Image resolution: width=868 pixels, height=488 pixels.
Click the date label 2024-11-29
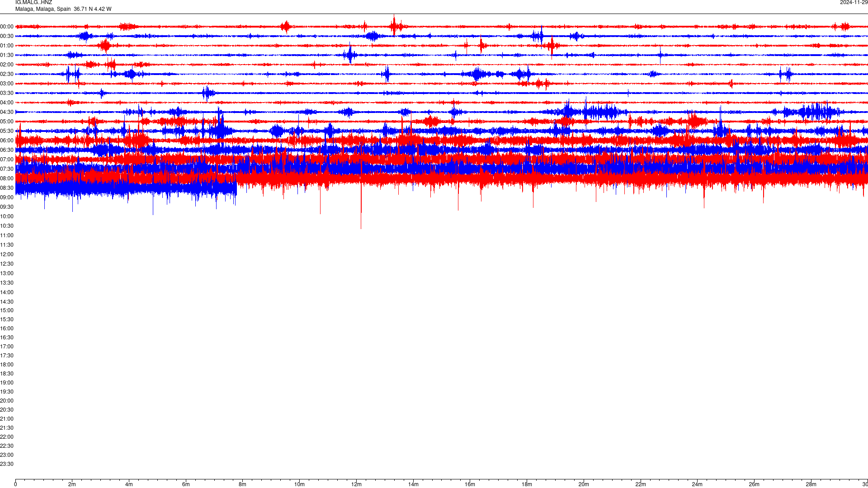(x=854, y=2)
